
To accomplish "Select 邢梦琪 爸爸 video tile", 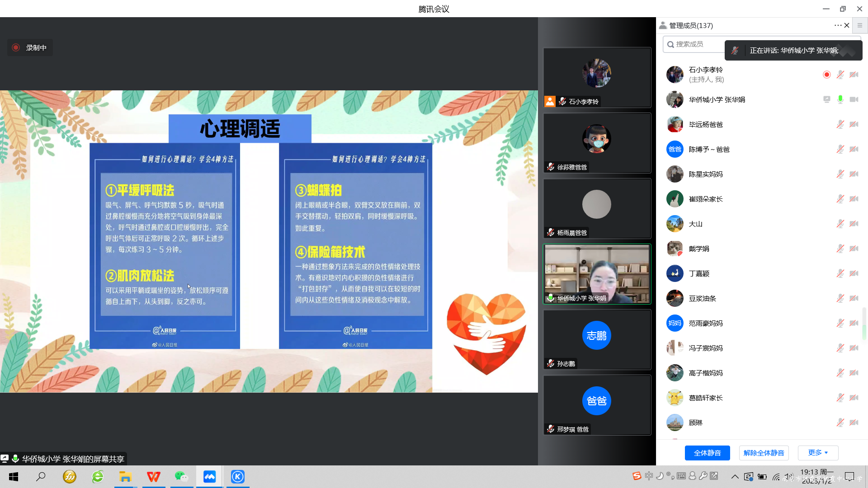I will [x=597, y=405].
